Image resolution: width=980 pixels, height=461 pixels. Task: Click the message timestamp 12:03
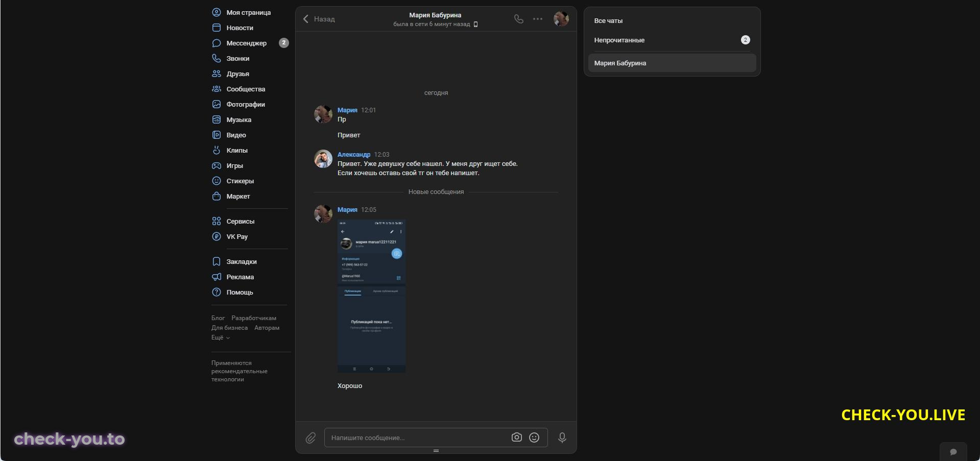[x=381, y=155]
